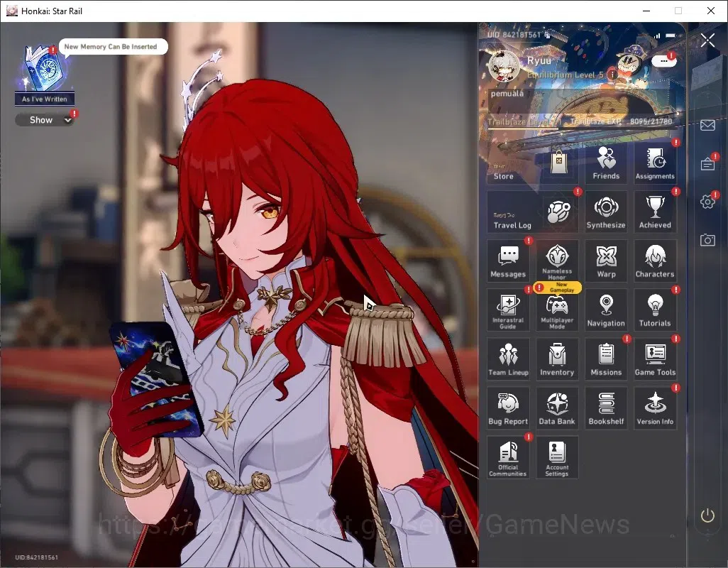728x568 pixels.
Task: Open the camera photo mode icon
Action: coord(707,240)
